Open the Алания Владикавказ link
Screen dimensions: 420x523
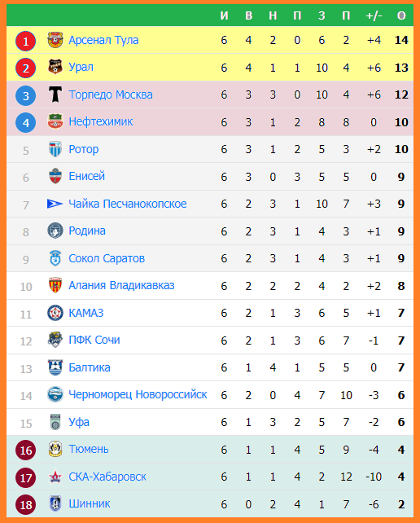coord(121,285)
